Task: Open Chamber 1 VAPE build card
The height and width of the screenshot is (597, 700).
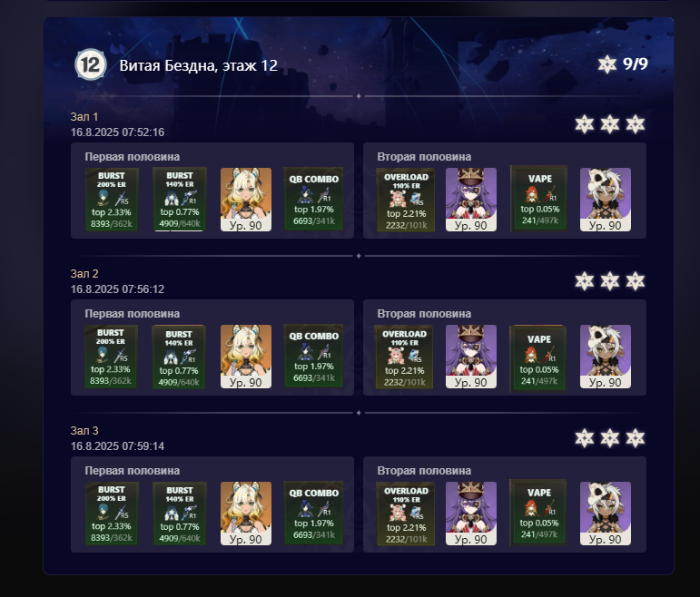Action: (x=538, y=199)
